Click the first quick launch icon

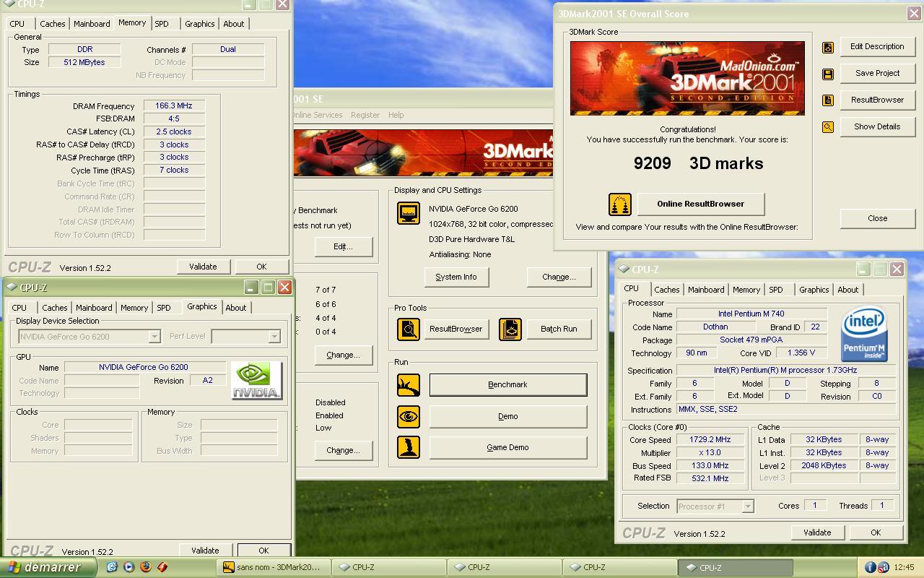(112, 567)
